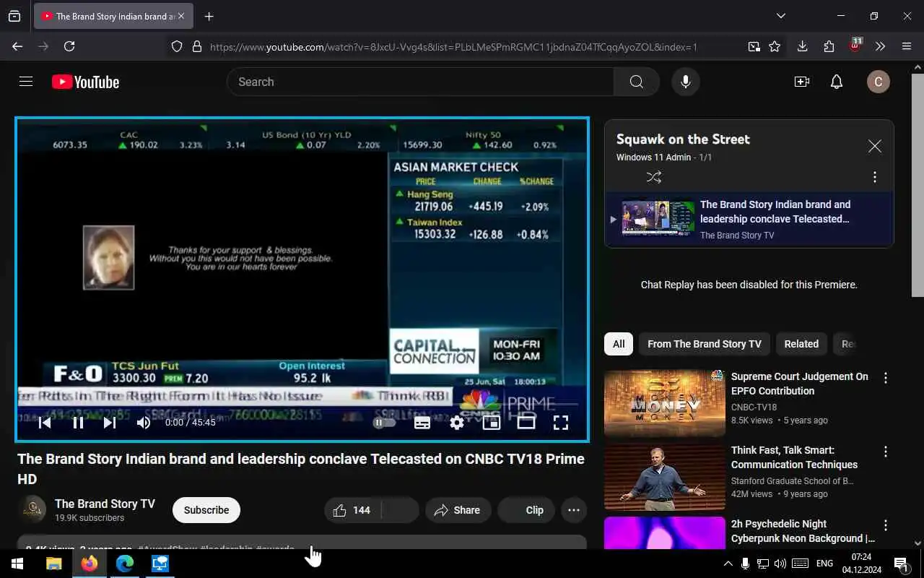
Task: Bookmark this page with star
Action: click(775, 46)
